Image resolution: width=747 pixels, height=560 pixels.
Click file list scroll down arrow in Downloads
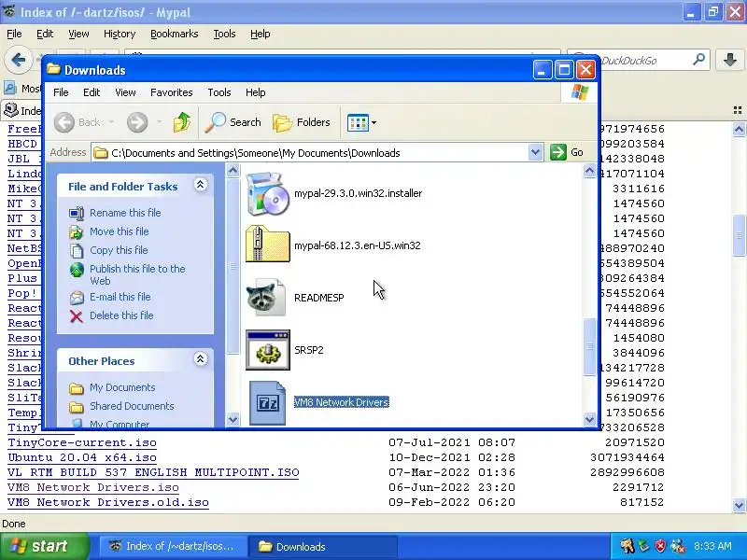[589, 419]
